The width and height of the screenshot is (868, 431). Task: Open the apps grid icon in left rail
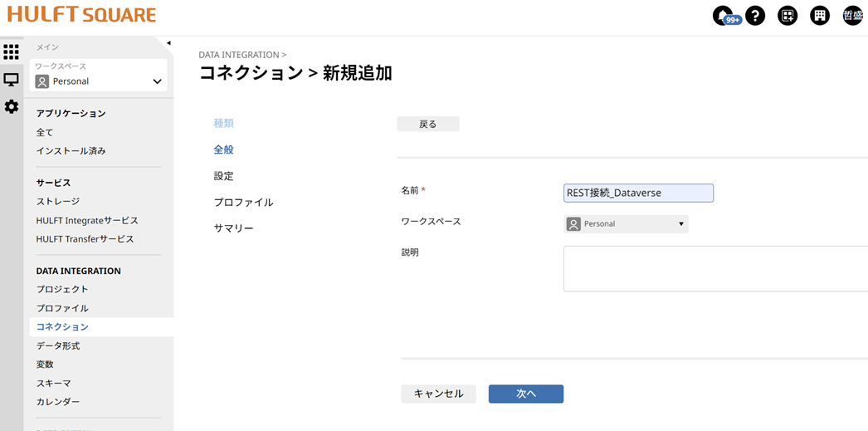coord(11,52)
